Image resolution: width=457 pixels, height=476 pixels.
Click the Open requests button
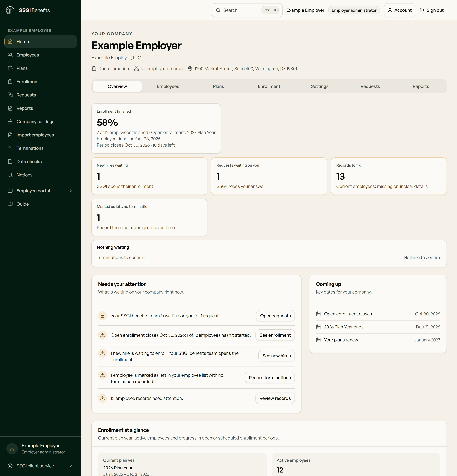coord(275,316)
